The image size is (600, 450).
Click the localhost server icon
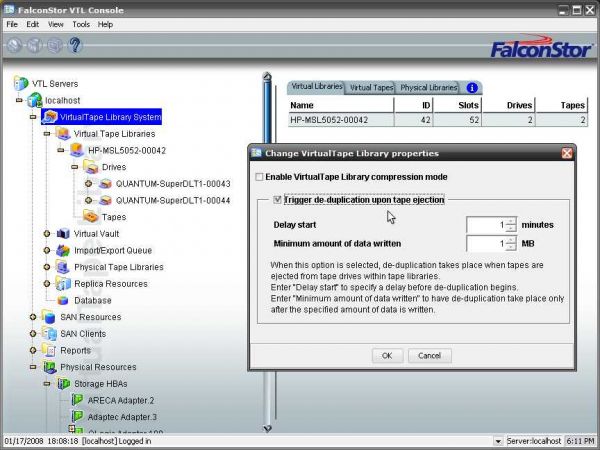coord(35,100)
